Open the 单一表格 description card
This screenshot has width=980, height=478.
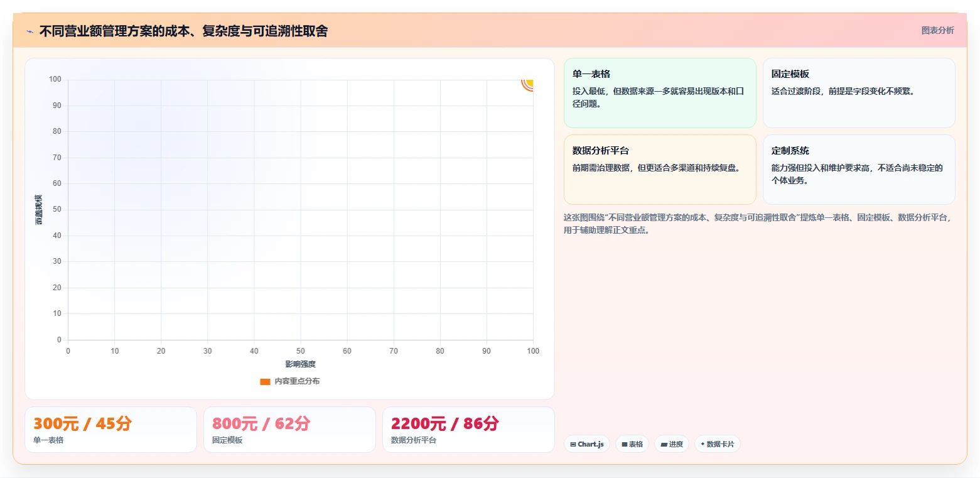click(x=660, y=93)
